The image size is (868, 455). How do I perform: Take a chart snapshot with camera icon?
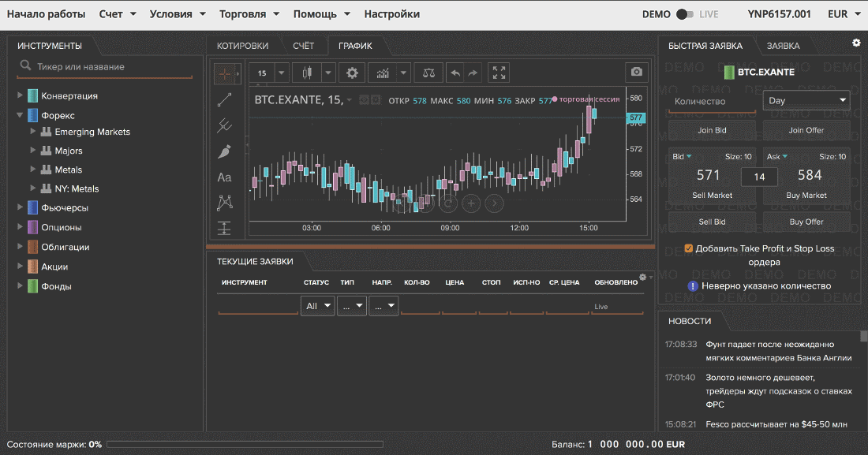click(x=637, y=72)
